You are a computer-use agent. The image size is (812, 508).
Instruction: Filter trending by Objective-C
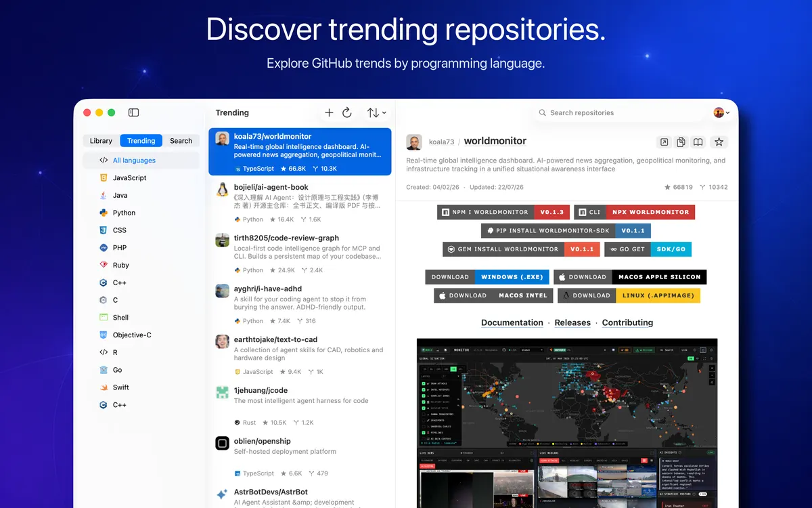tap(141, 335)
